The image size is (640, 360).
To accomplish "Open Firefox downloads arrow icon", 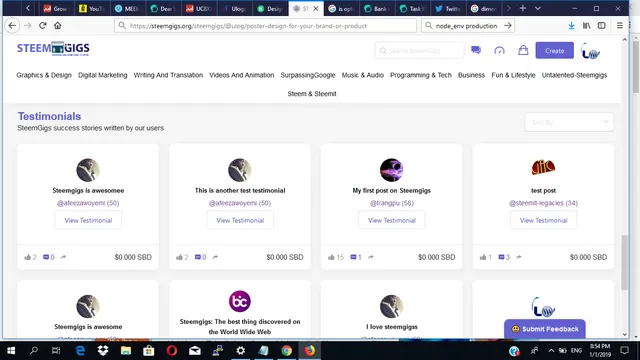I will [571, 25].
